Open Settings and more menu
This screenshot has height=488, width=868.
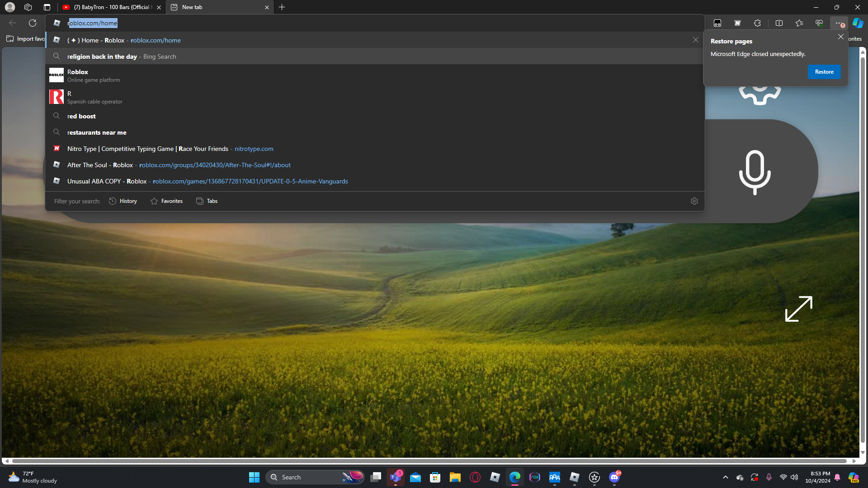pos(839,23)
